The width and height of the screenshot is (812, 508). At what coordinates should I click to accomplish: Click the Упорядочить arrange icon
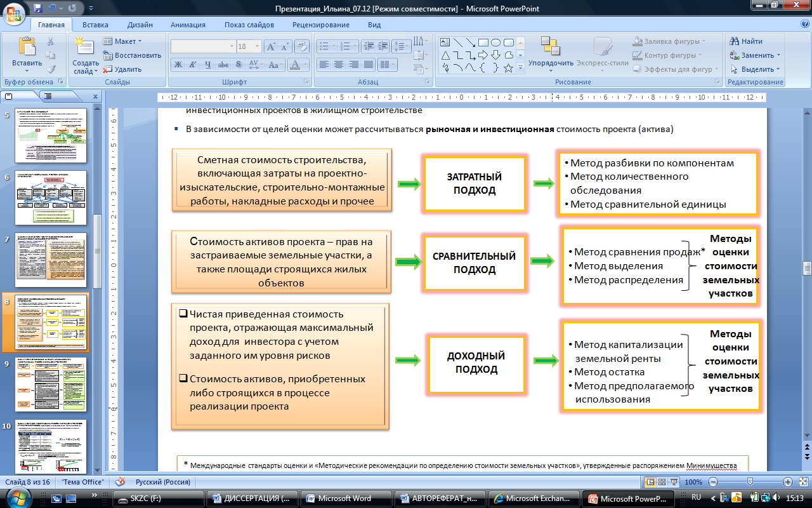coord(550,46)
